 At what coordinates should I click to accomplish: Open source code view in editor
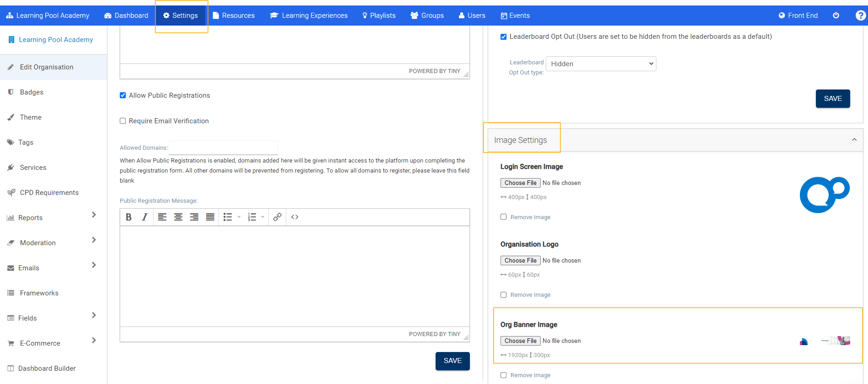coord(295,217)
